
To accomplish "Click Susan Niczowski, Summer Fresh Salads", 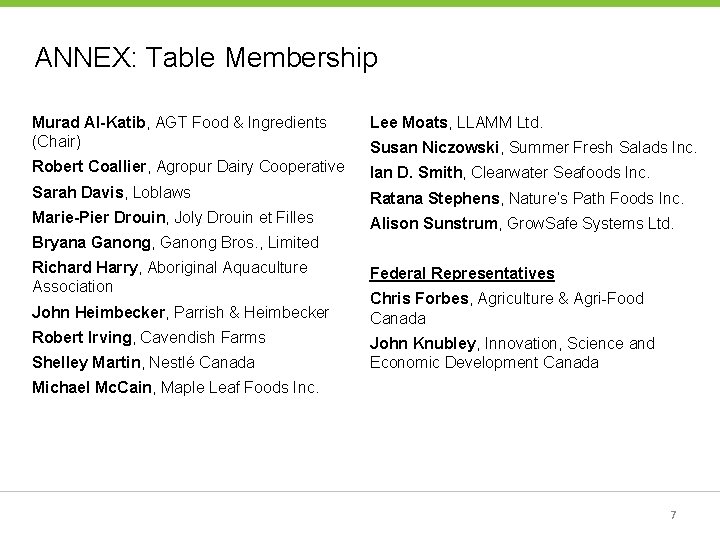I will 533,148.
